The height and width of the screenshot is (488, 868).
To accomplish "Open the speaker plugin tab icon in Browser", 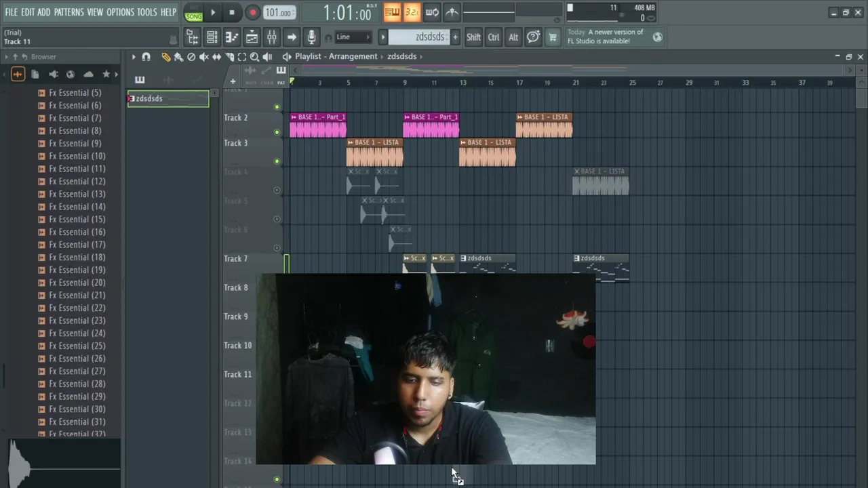I will click(x=53, y=75).
